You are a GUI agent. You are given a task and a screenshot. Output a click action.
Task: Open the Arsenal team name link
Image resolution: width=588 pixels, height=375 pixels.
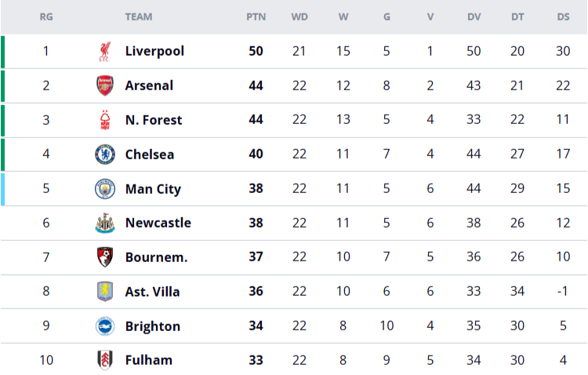[x=149, y=86]
